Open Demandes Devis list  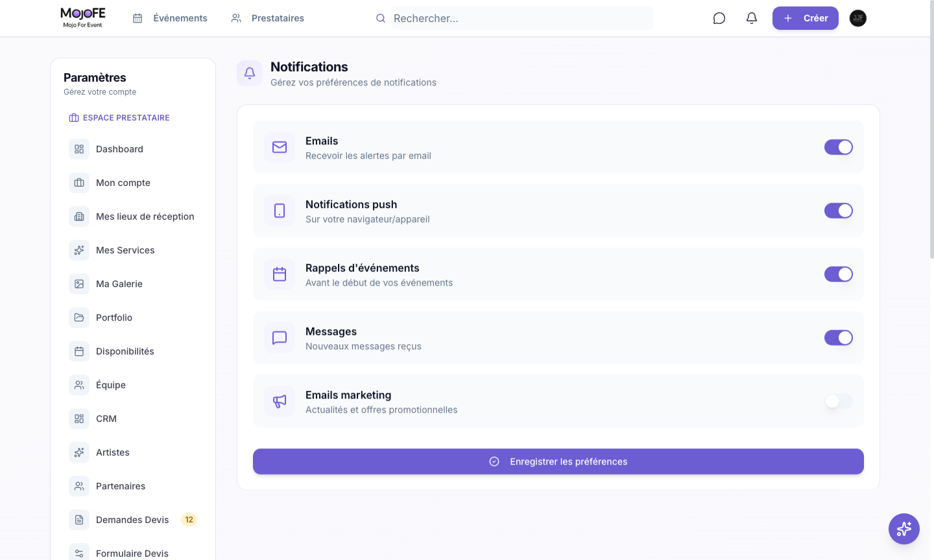133,520
